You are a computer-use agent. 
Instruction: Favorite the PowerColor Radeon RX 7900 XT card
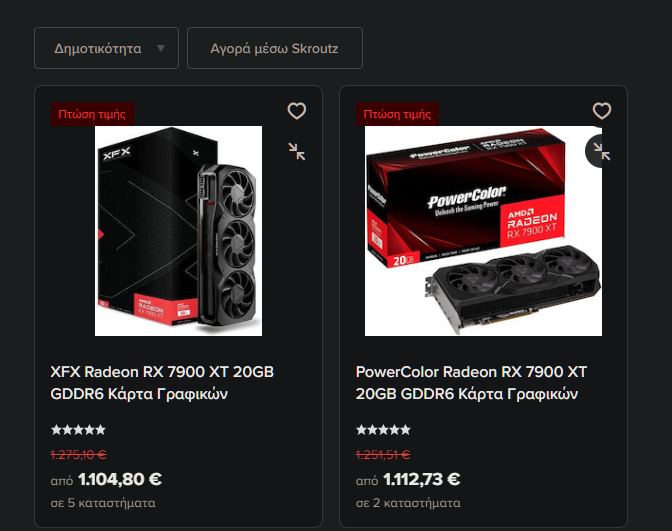pyautogui.click(x=602, y=111)
